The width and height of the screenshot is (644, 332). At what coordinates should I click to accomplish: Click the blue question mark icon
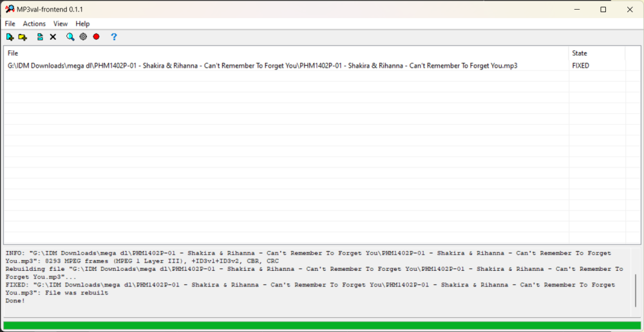114,37
